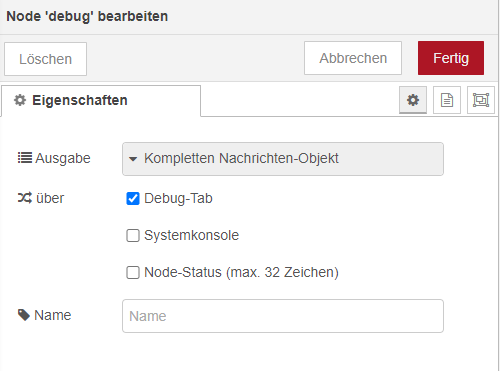500x371 pixels.
Task: Click the Node-Status label text
Action: click(x=241, y=272)
